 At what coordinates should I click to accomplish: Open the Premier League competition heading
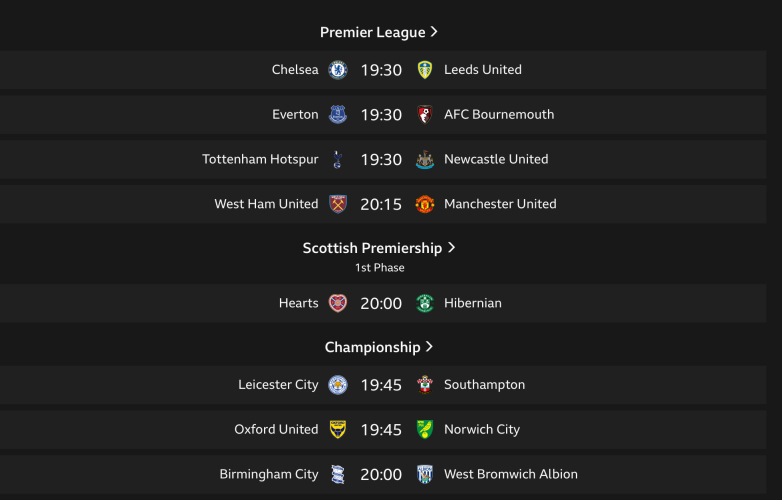[x=372, y=32]
